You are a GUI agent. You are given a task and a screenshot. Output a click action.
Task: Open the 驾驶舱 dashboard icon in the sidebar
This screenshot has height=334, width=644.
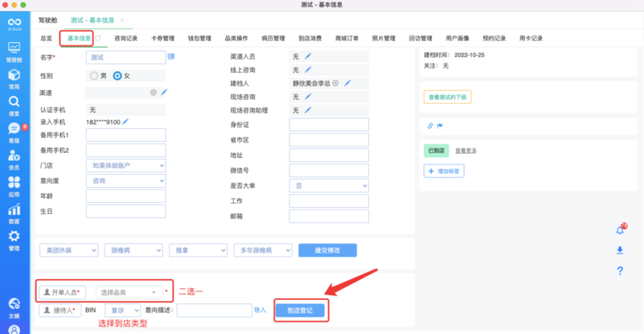(14, 48)
